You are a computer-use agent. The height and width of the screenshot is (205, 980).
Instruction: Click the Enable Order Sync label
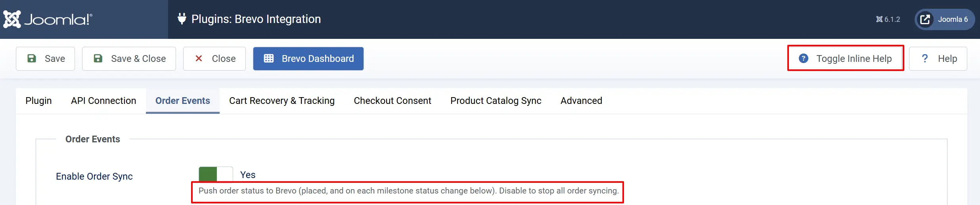[x=94, y=176]
